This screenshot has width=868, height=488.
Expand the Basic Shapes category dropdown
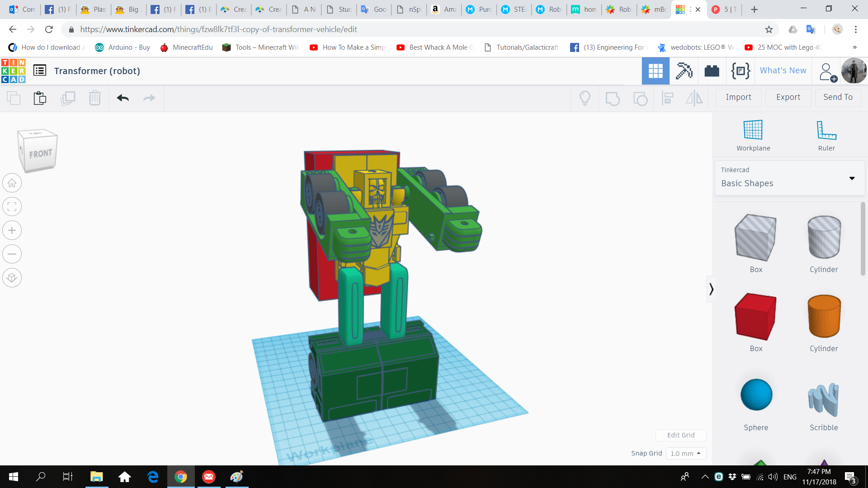tap(852, 178)
